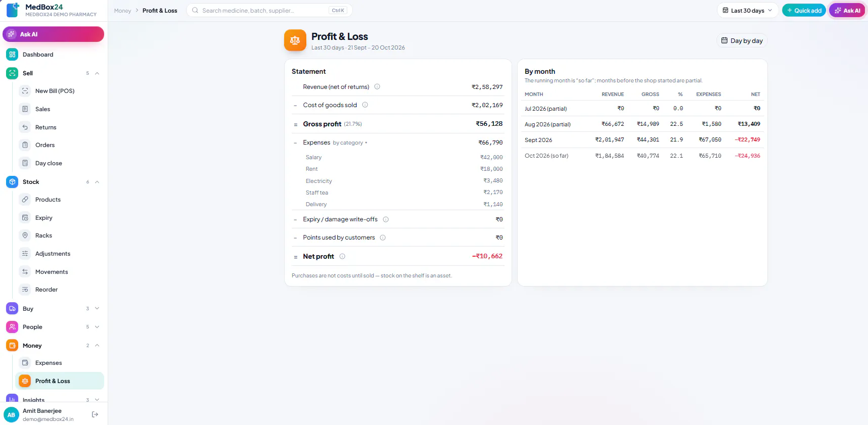Click the info icon beside Cost of goods sold
868x425 pixels.
pyautogui.click(x=365, y=105)
